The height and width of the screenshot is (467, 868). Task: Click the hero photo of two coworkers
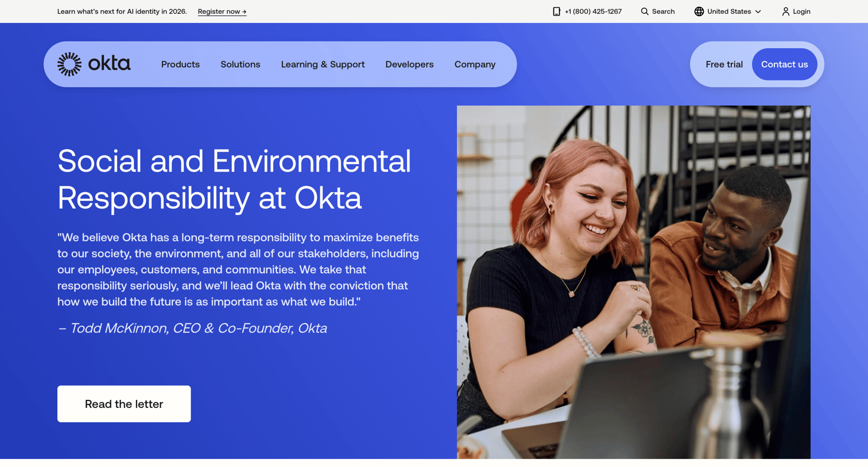tap(634, 282)
